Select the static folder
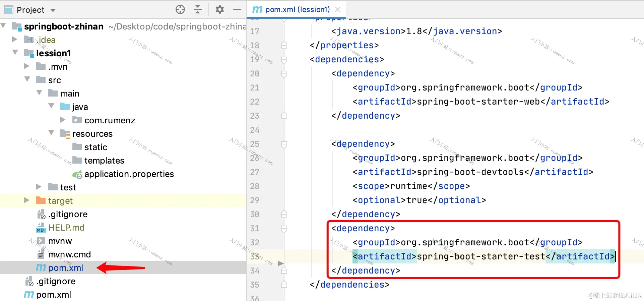 [96, 147]
